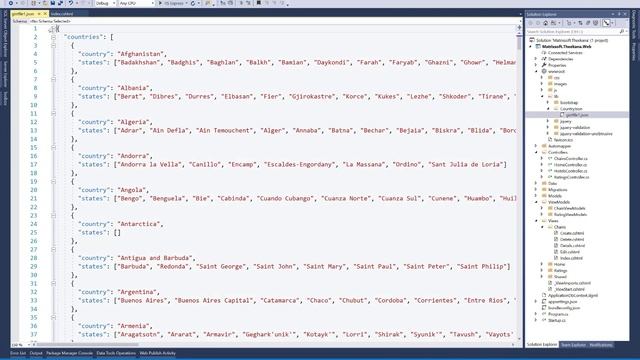The width and height of the screenshot is (640, 360).
Task: Open Connected Services in Solution Explorer
Action: tap(565, 53)
